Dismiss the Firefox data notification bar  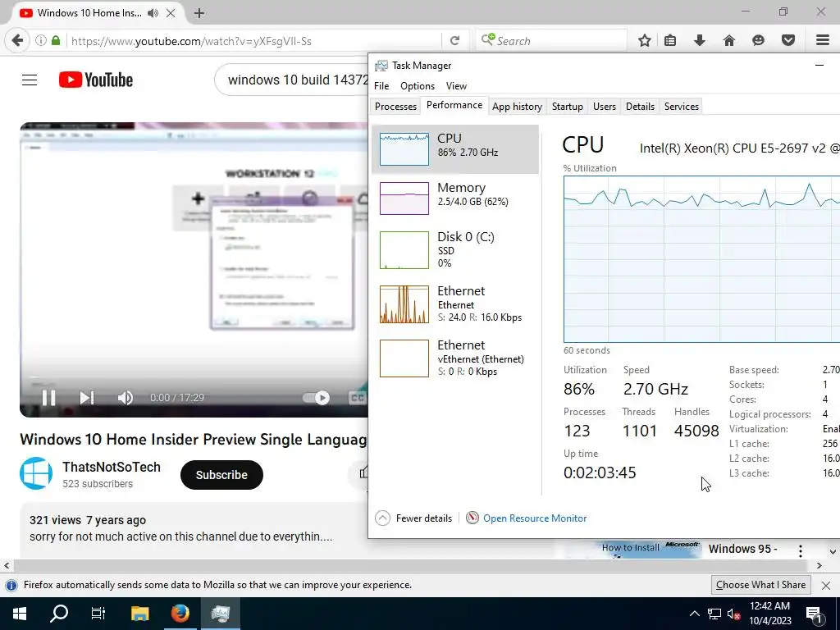pos(826,585)
